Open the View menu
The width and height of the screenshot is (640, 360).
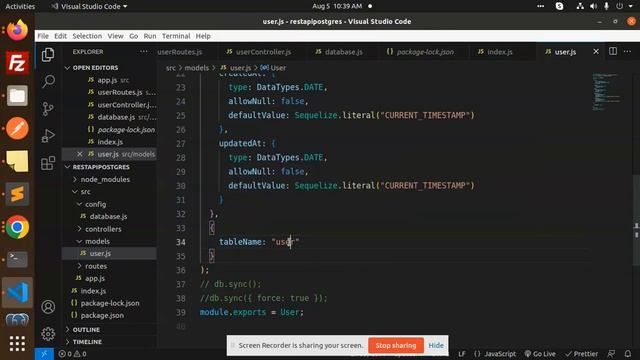coord(116,36)
